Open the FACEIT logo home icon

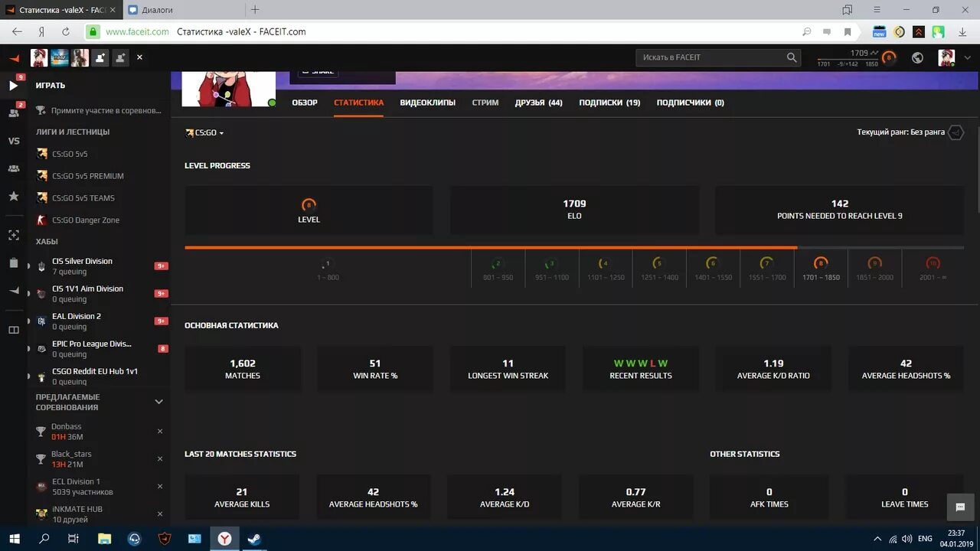coord(13,58)
